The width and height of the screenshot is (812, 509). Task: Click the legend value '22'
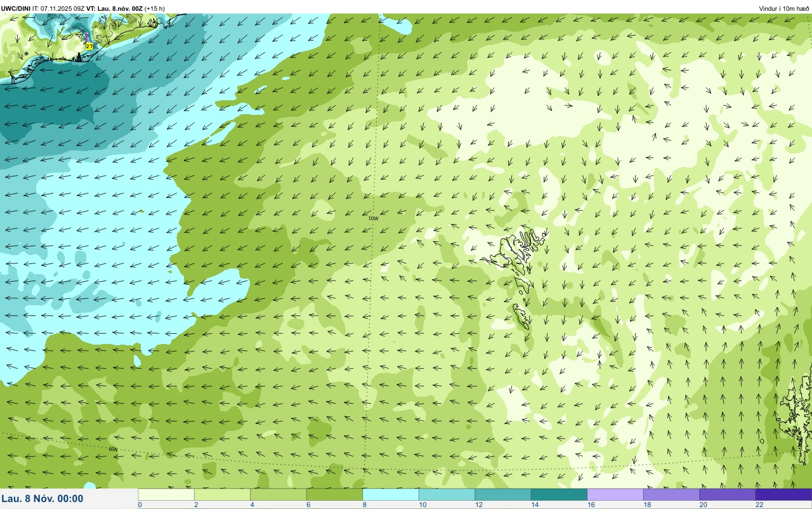coord(759,505)
